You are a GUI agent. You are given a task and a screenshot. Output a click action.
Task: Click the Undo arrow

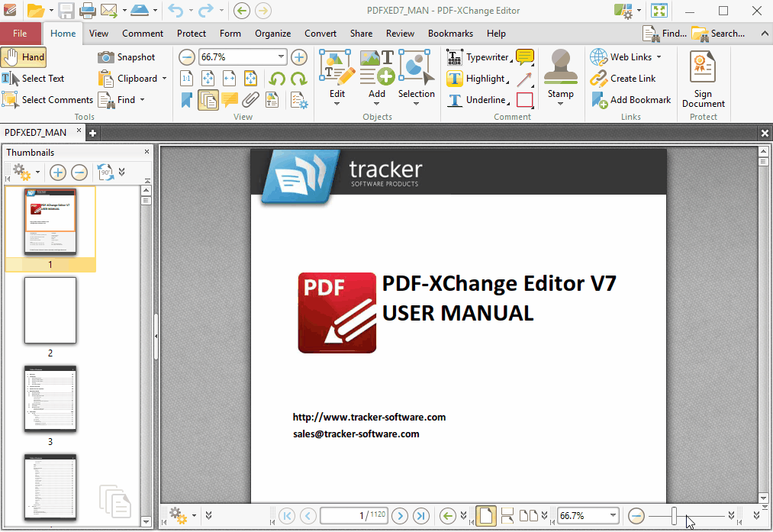coord(176,11)
